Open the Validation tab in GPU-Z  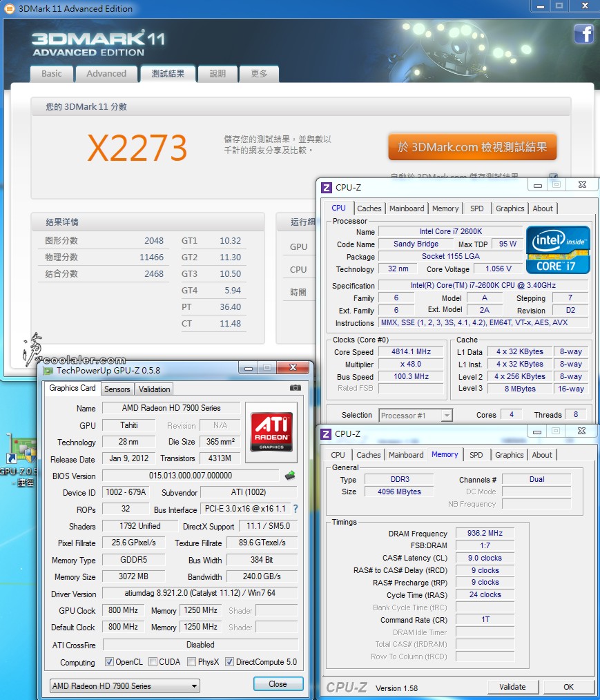154,389
